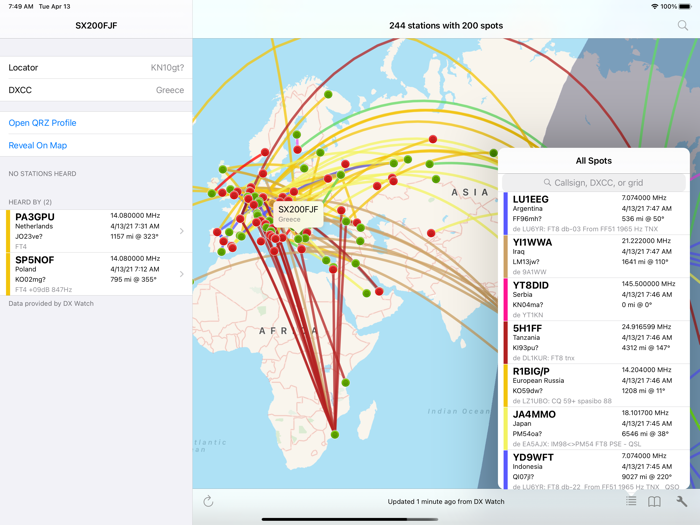Focus the Callsign, DXCC, or grid search field

pyautogui.click(x=594, y=183)
